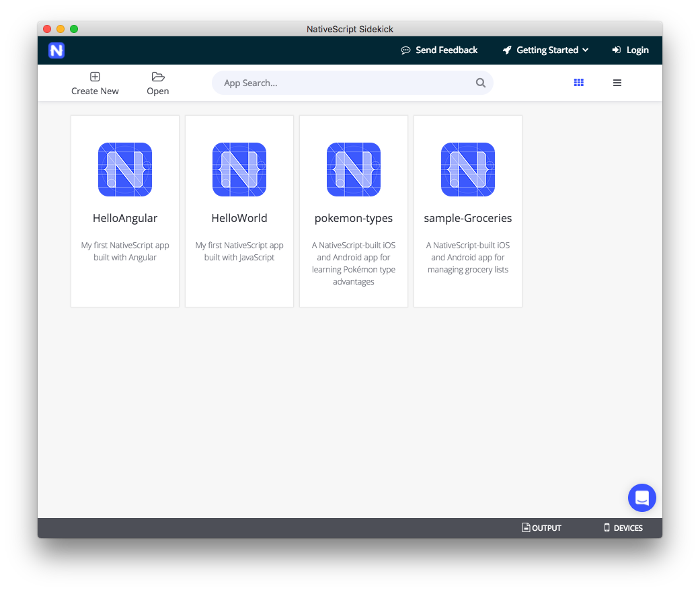Click the NativeScript logo in header
The width and height of the screenshot is (700, 592).
coord(56,50)
